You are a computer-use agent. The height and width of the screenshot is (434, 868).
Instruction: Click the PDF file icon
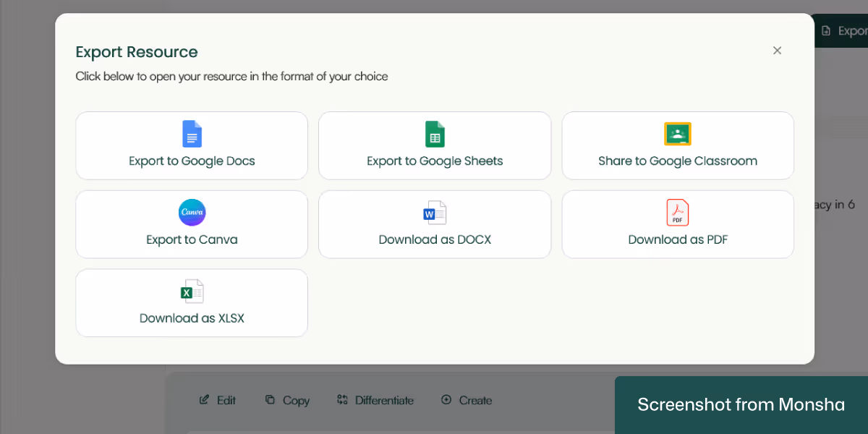pos(678,213)
